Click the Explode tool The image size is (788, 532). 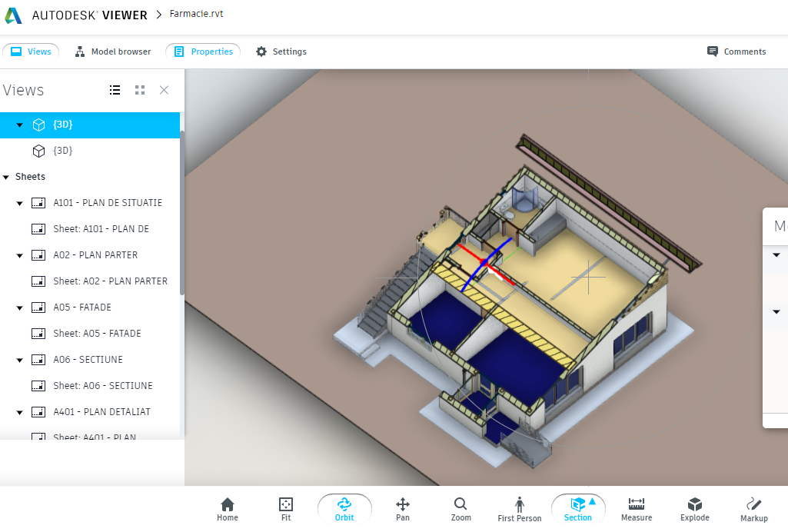[x=694, y=507]
